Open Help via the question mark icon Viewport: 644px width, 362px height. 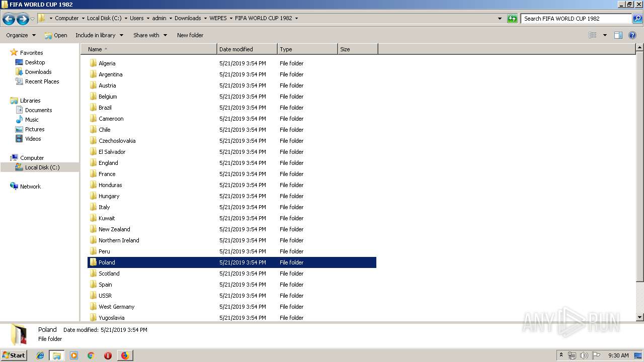632,35
